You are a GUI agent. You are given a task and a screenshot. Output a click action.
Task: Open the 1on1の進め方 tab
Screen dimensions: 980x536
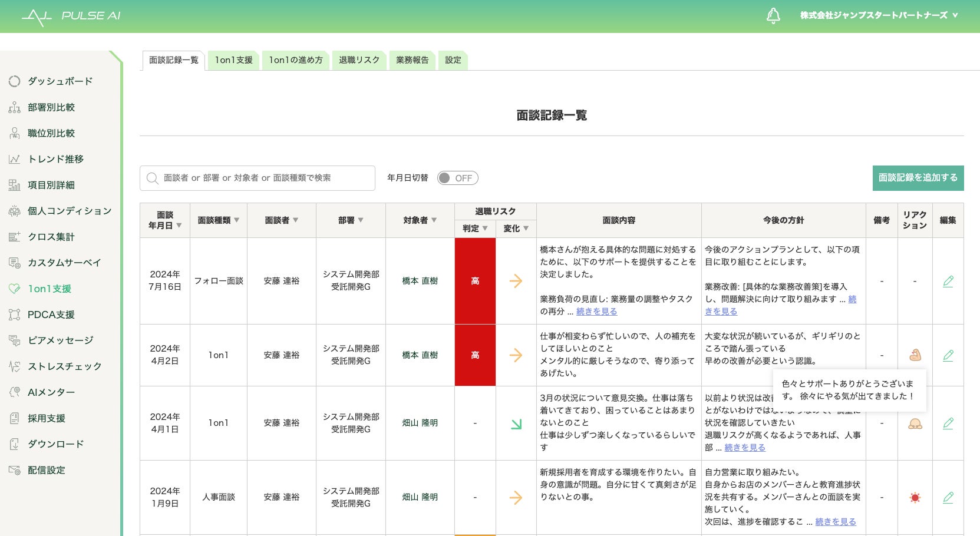point(296,60)
